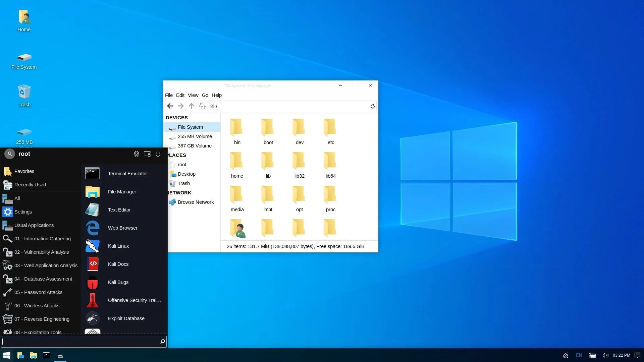Open the Kali Linux menu entry
This screenshot has width=644, height=362.
tap(124, 246)
